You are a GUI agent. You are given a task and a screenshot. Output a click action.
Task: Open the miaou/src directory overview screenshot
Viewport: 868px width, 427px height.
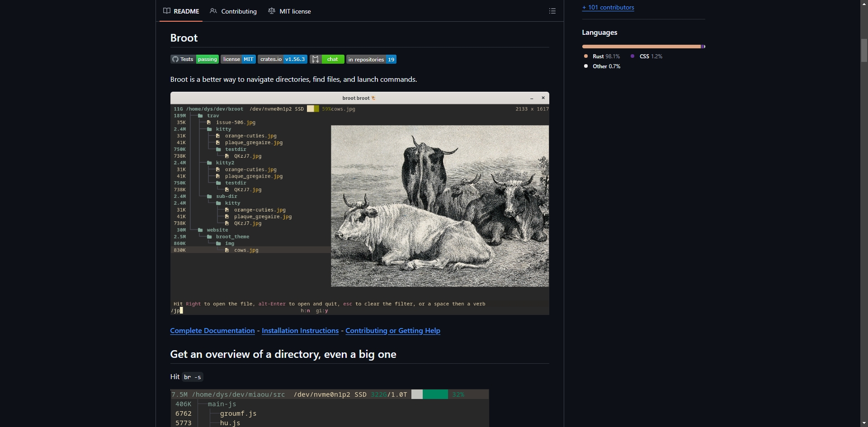tap(330, 408)
